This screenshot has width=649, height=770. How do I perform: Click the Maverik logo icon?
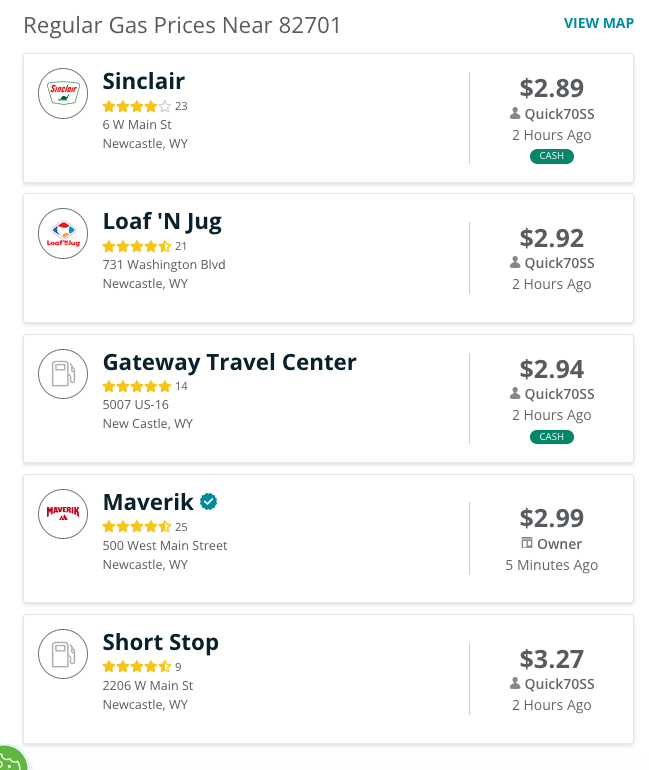point(63,514)
